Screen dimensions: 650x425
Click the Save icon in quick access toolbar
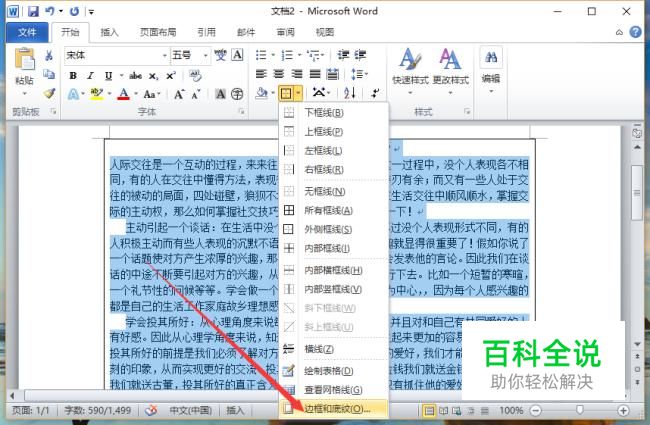pyautogui.click(x=33, y=11)
